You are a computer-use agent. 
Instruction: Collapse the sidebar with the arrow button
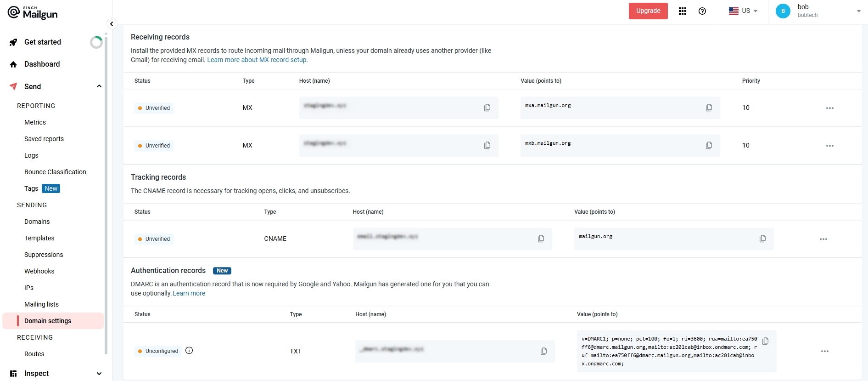coord(112,24)
